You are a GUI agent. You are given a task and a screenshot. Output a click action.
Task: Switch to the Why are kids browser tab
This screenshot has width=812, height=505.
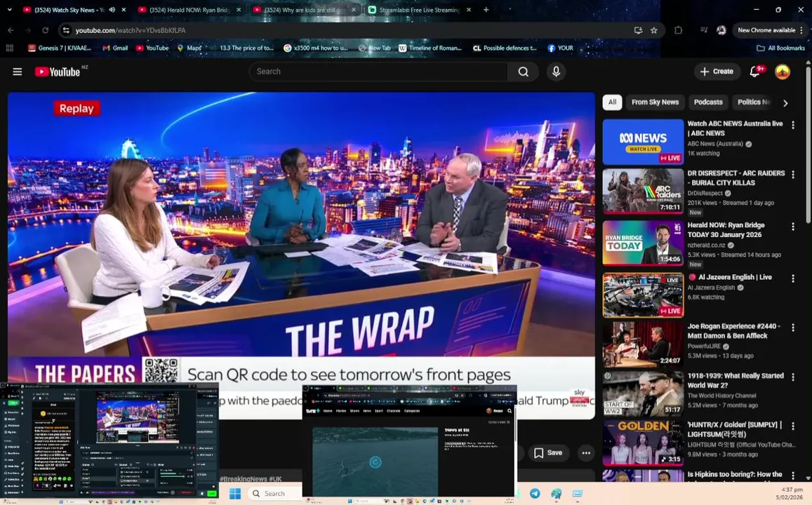pyautogui.click(x=305, y=9)
